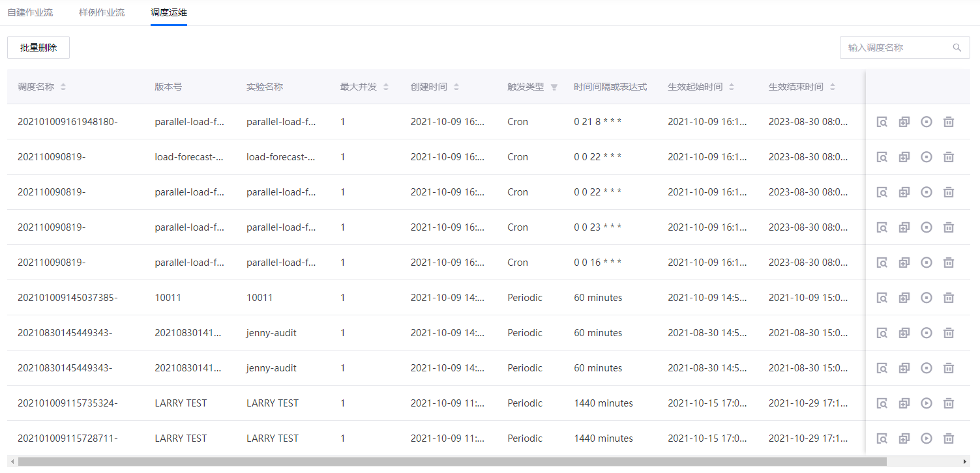Click schedule name 202101009145037385-

tap(68, 298)
